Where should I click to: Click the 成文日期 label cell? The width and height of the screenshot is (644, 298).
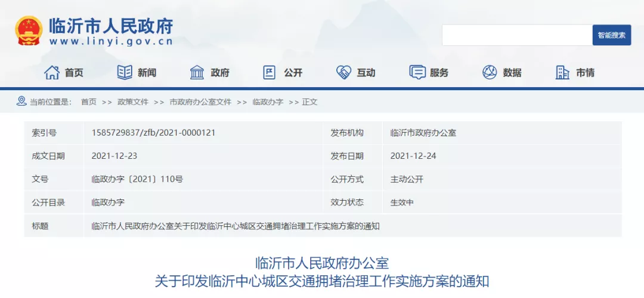[54, 156]
